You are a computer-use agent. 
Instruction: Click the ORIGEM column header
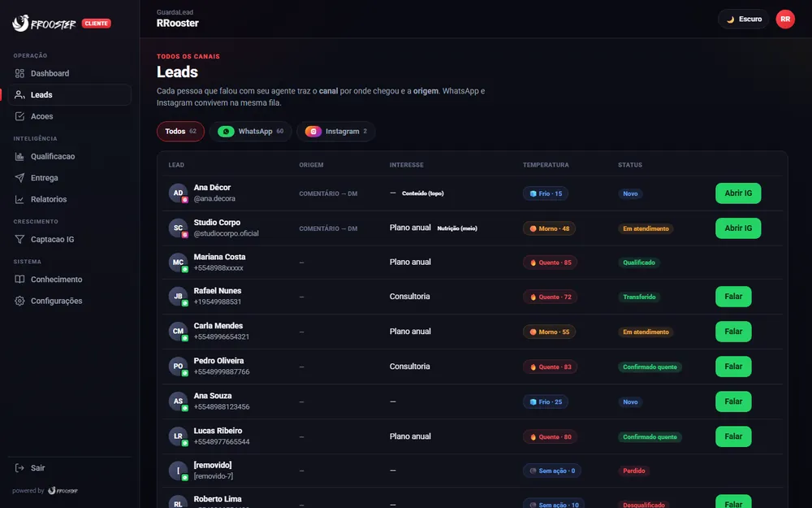[311, 165]
